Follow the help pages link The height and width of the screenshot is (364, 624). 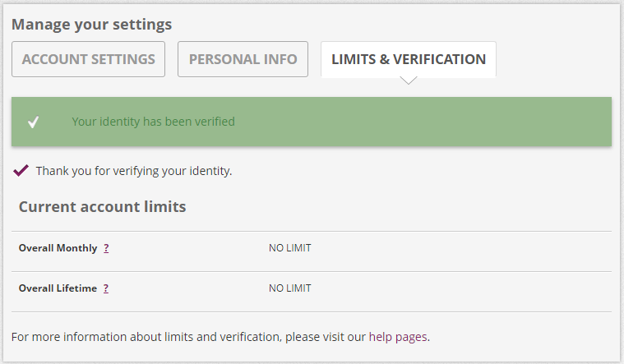(x=399, y=336)
